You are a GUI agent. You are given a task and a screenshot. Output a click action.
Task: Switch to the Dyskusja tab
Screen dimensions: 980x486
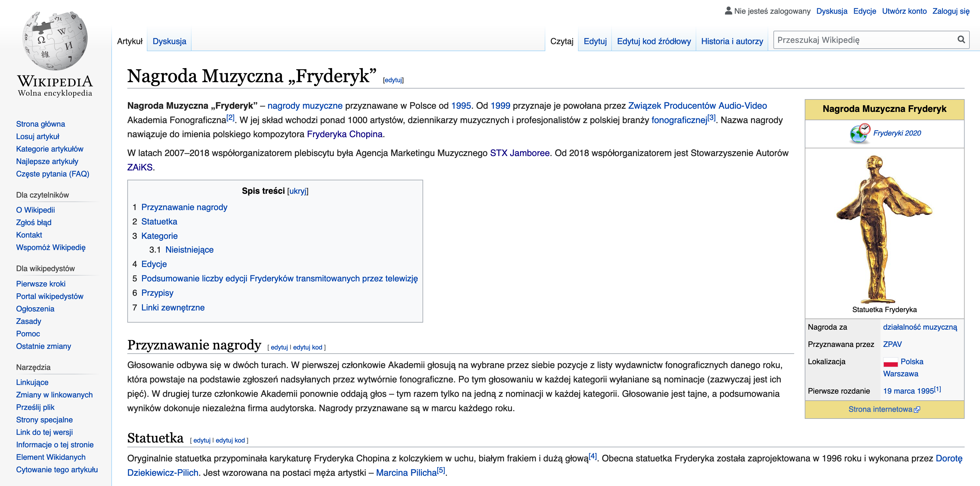click(169, 41)
